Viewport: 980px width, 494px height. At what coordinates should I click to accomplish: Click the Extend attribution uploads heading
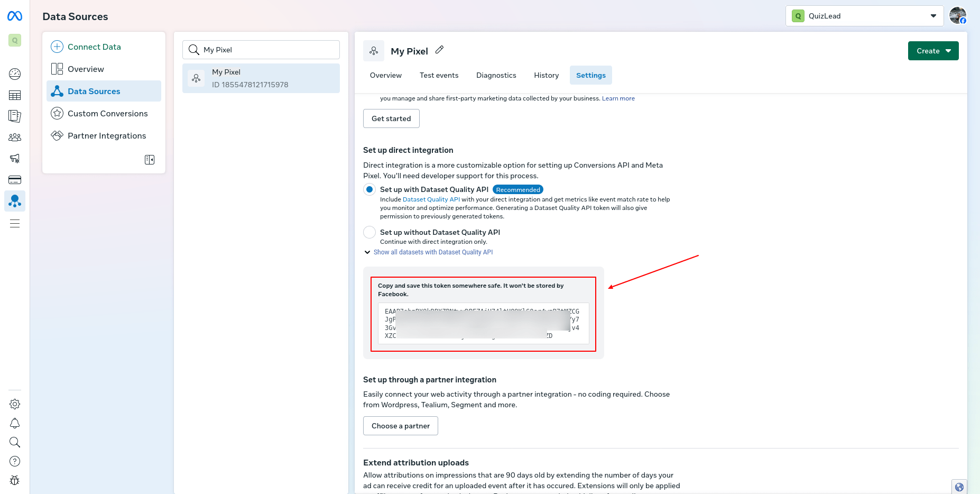(416, 463)
